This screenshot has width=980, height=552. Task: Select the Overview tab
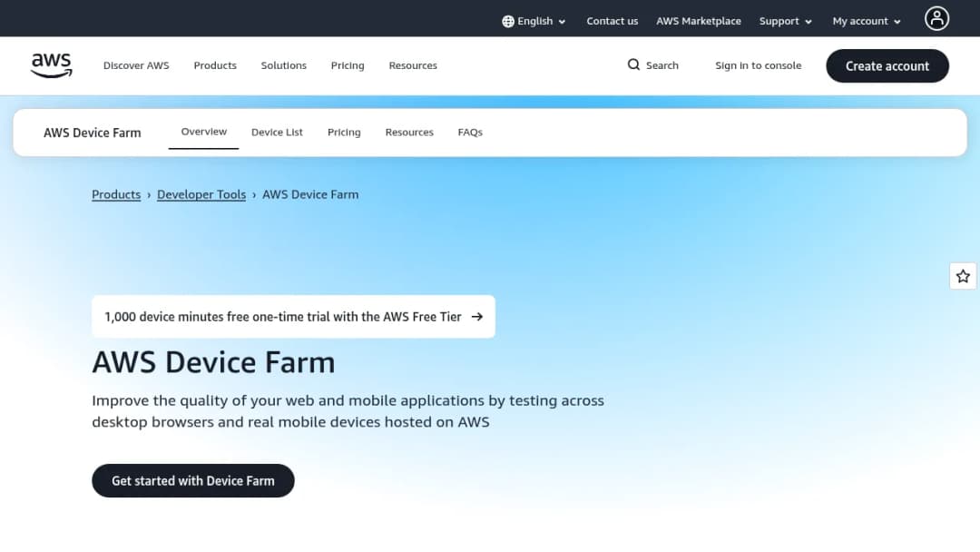point(204,132)
